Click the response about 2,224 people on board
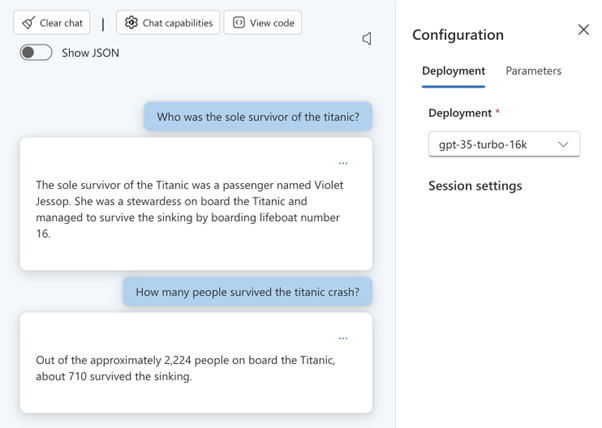This screenshot has height=428, width=602. 185,368
